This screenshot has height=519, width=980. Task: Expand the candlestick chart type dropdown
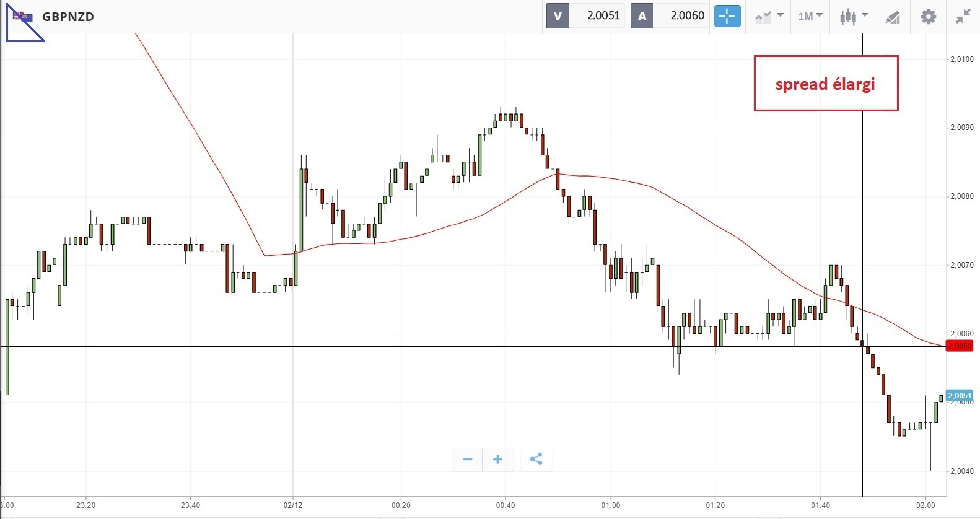point(853,16)
